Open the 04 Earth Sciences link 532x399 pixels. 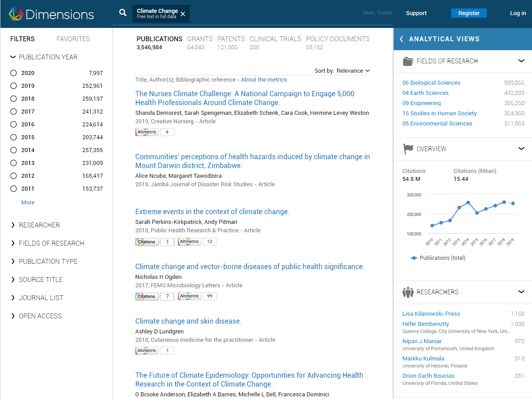425,93
